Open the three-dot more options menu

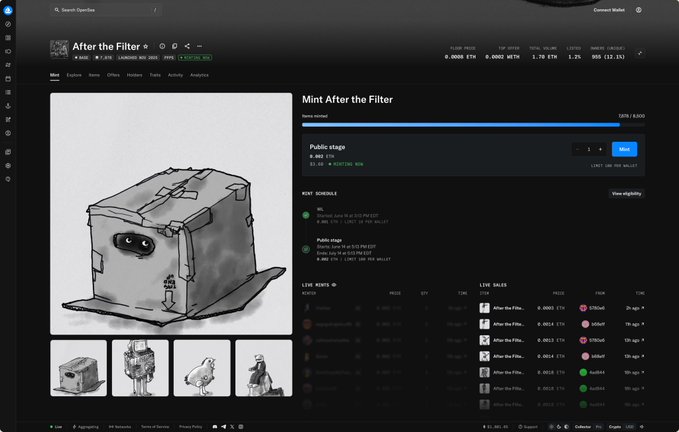pyautogui.click(x=199, y=46)
